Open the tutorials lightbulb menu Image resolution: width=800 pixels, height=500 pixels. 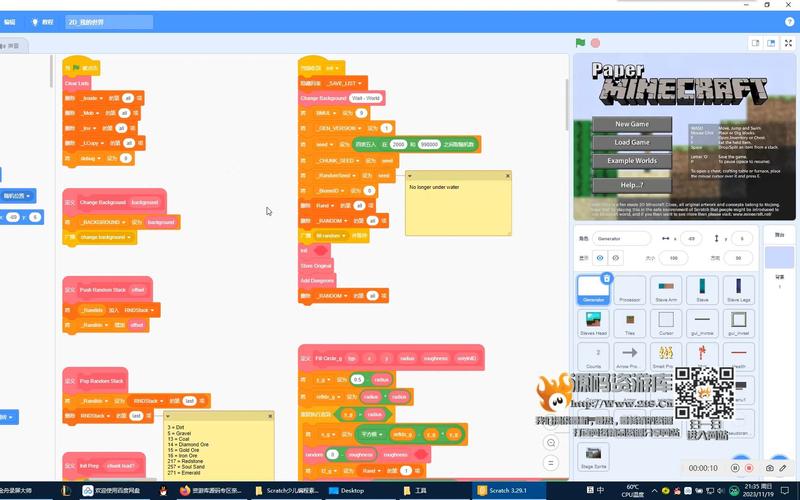click(43, 22)
